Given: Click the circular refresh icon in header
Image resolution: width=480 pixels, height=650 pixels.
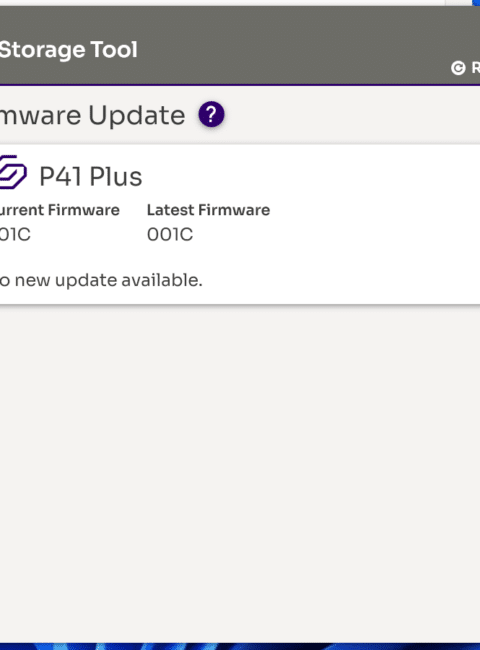Looking at the screenshot, I should 458,68.
